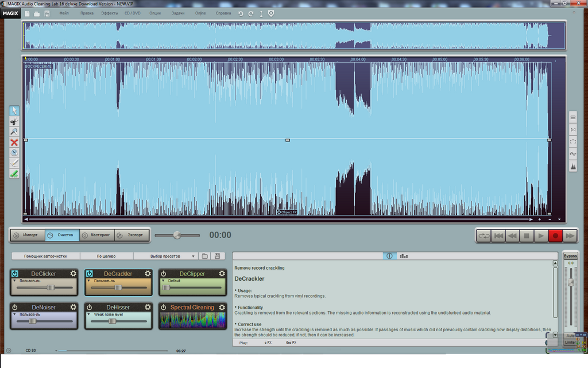Viewport: 588px width, 368px height.
Task: Expand the DeHisser Weak noise level dropdown
Action: click(89, 315)
